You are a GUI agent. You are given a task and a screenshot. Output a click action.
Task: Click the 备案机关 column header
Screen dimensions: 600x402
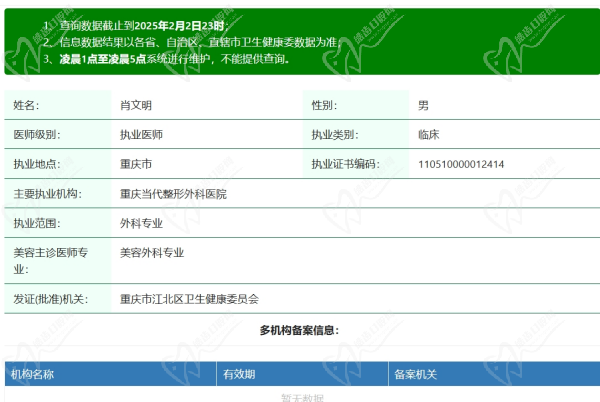(x=416, y=374)
